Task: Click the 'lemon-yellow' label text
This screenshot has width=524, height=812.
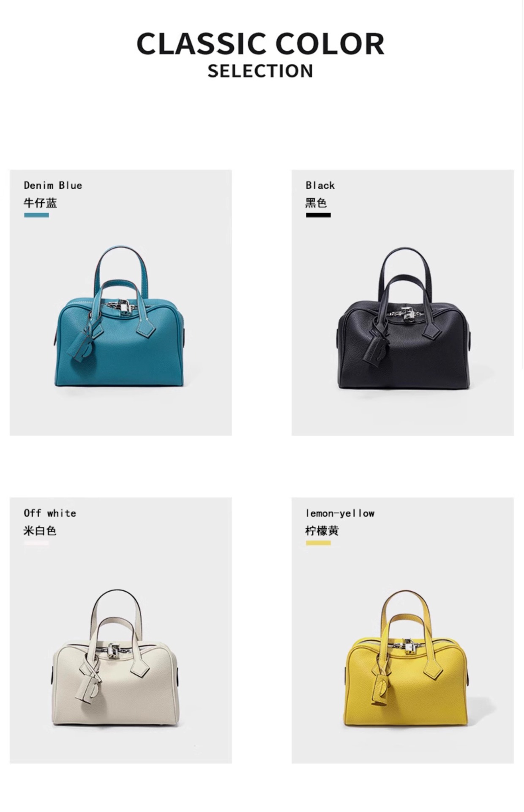Action: [x=340, y=513]
